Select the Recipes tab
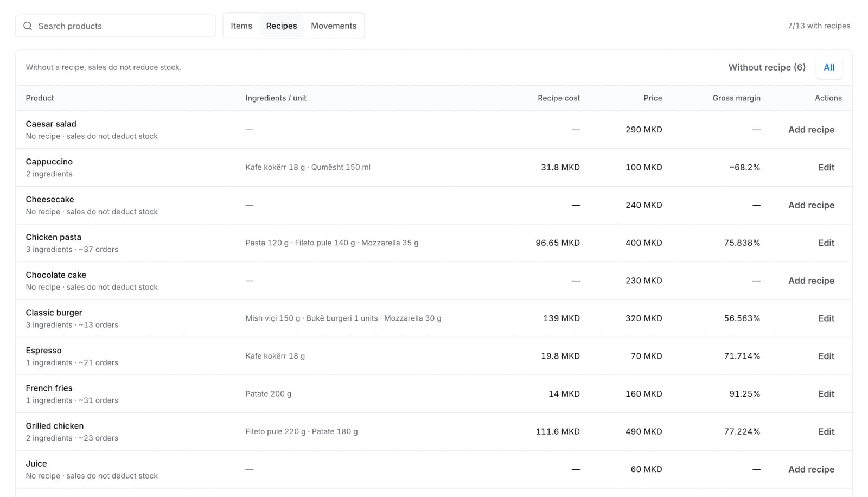The image size is (868, 497). tap(282, 26)
